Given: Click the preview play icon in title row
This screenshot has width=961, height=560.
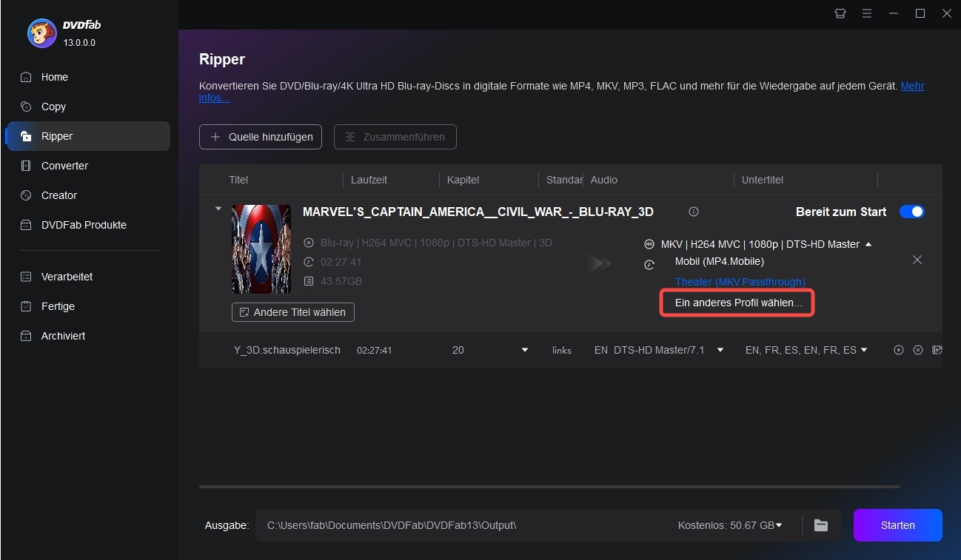Looking at the screenshot, I should (x=899, y=350).
